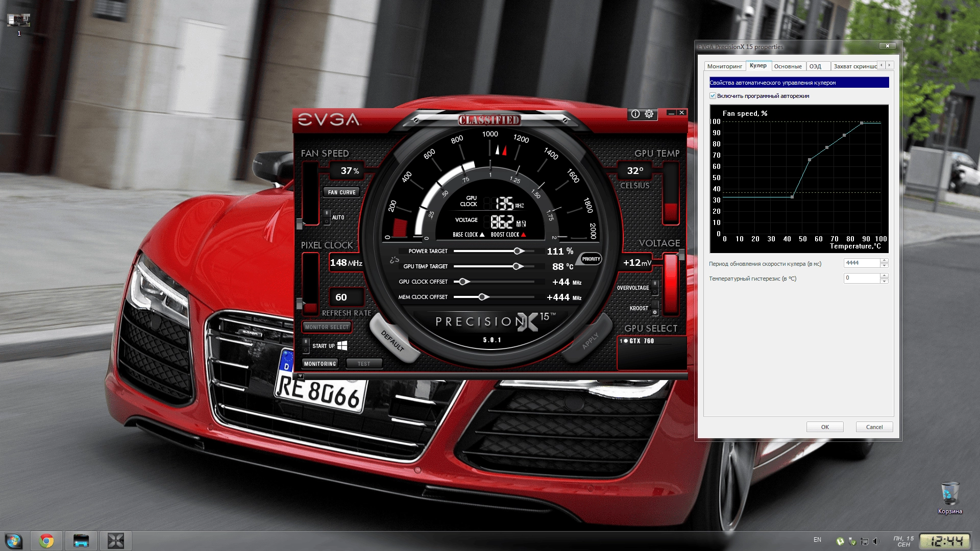Toggle the PRIORITY button
Viewport: 980px width, 551px height.
click(591, 259)
